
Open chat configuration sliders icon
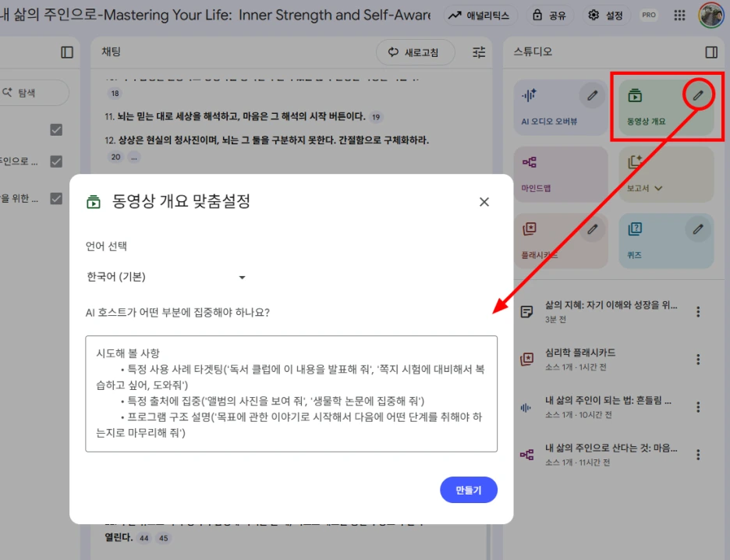(479, 52)
